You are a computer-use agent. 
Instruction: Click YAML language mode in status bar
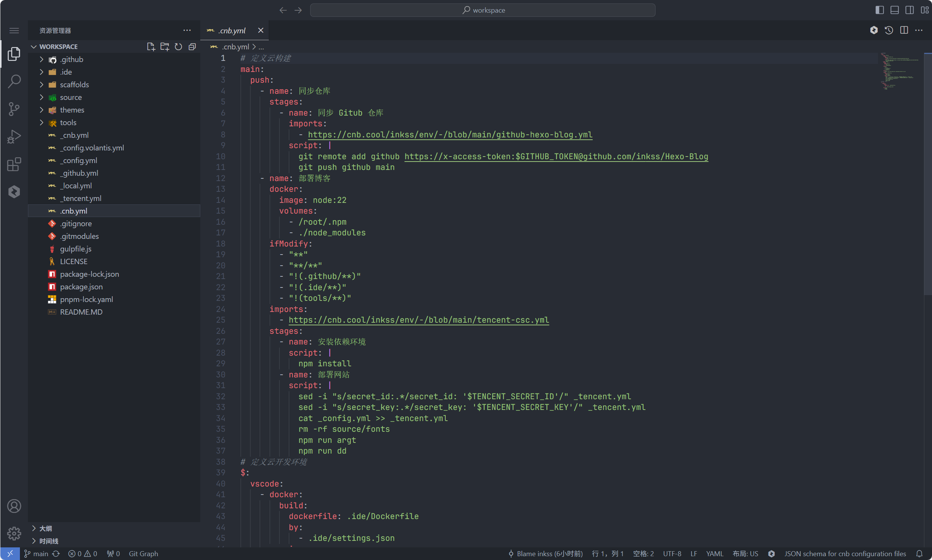[714, 553]
